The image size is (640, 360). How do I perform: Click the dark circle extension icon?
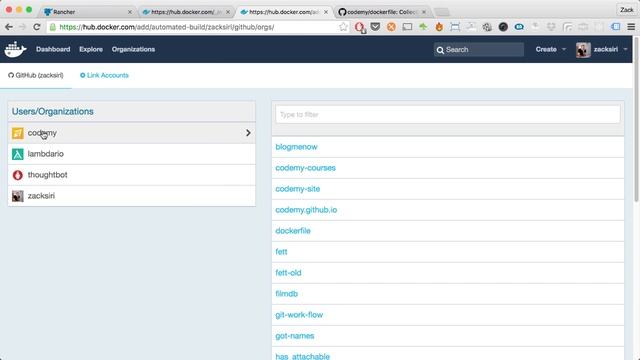503,27
